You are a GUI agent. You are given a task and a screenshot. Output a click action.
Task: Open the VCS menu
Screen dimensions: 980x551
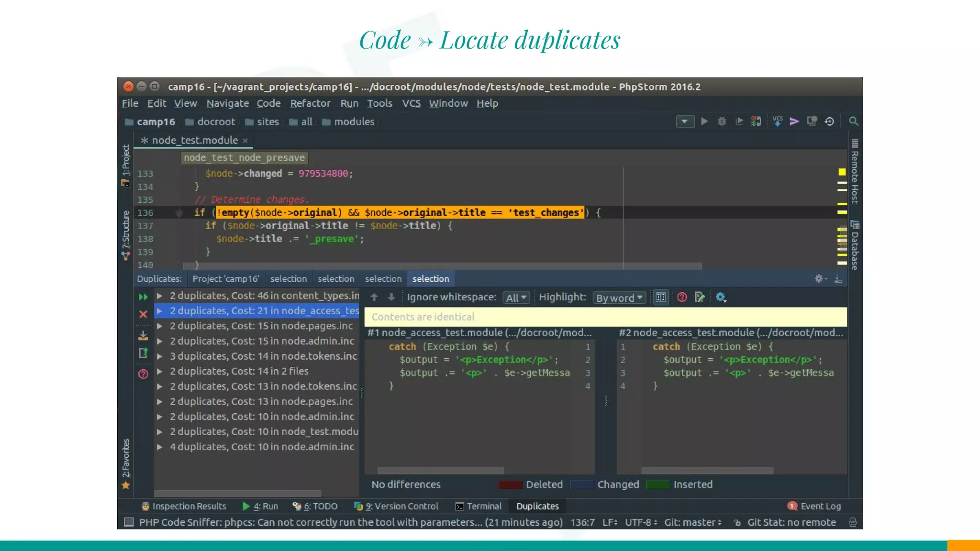(411, 103)
